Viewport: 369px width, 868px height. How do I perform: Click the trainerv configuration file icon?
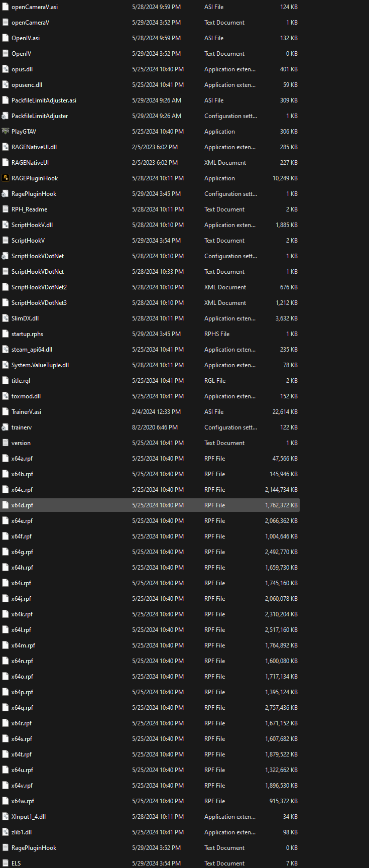coord(6,427)
